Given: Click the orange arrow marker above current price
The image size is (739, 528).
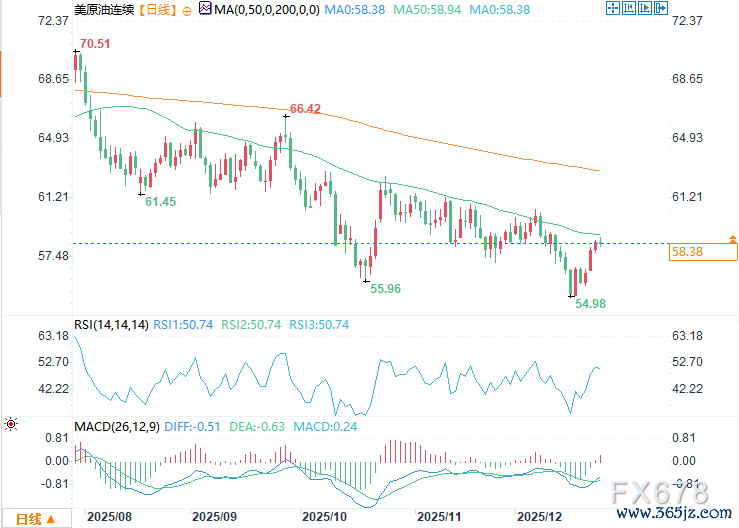Looking at the screenshot, I should [x=733, y=239].
